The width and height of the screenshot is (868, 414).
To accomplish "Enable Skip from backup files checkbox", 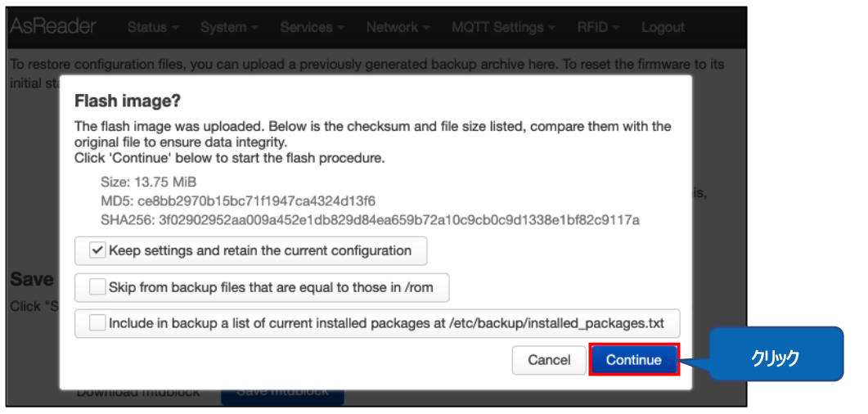I will pyautogui.click(x=98, y=287).
